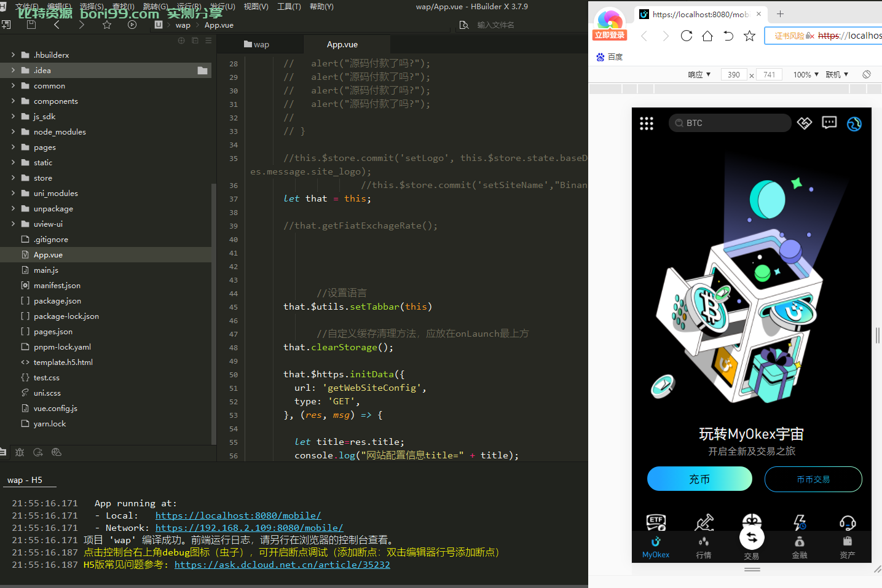Screen dimensions: 882x588
Task: Collapse all icon in file tree header
Action: [x=195, y=41]
